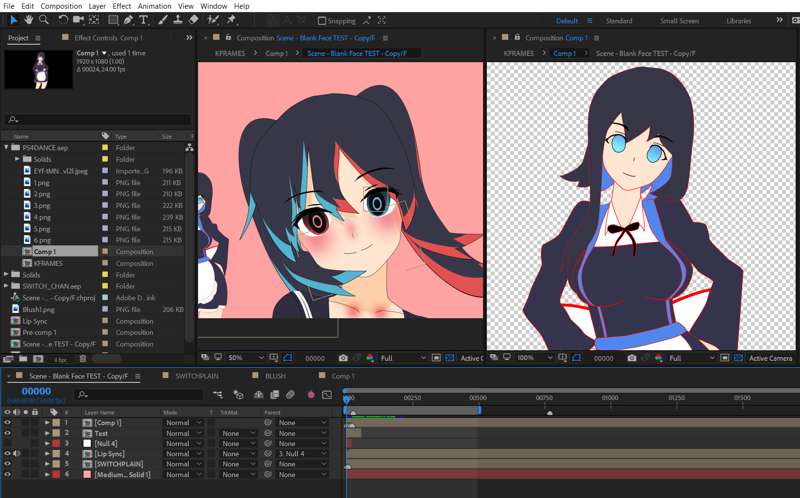The height and width of the screenshot is (498, 800).
Task: Switch to the Small Screen workspace
Action: [679, 21]
